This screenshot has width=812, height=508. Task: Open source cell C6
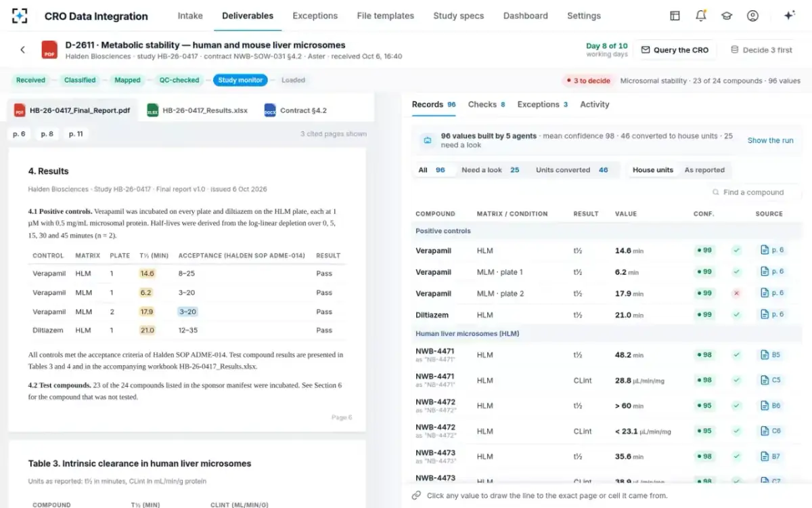pos(771,431)
